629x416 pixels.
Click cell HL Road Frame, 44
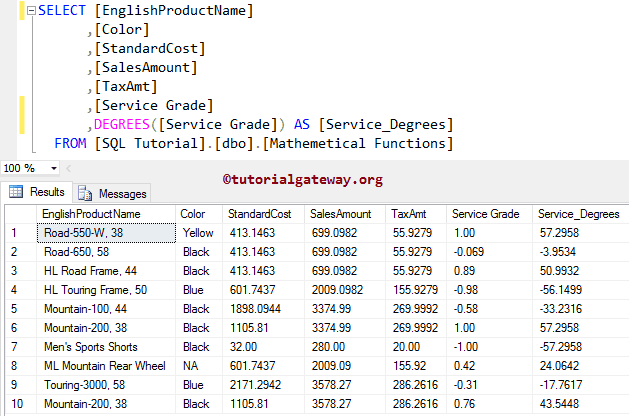tap(106, 271)
